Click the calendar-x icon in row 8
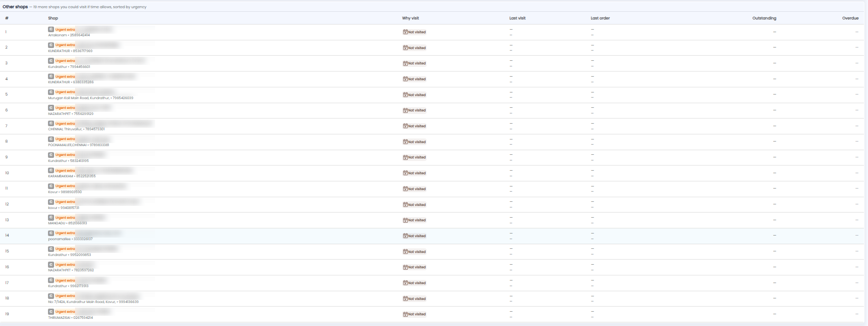Viewport: 868px width, 326px height. pyautogui.click(x=405, y=142)
